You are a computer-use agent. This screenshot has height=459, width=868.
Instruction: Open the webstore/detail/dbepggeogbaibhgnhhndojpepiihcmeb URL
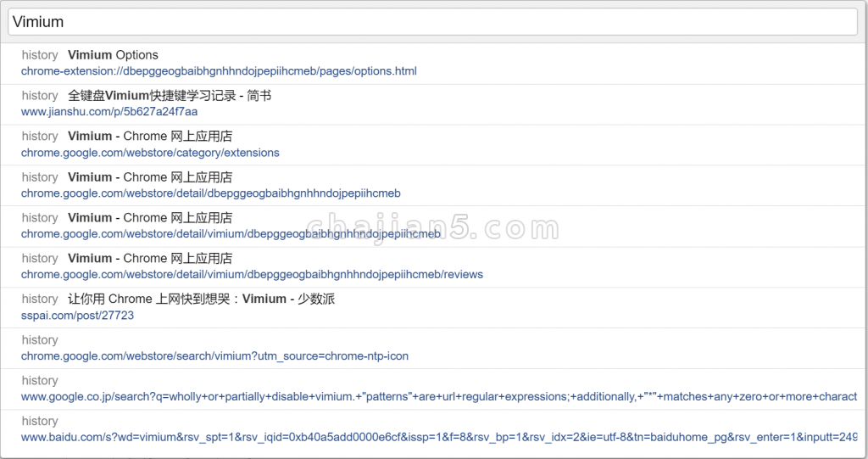tap(211, 193)
